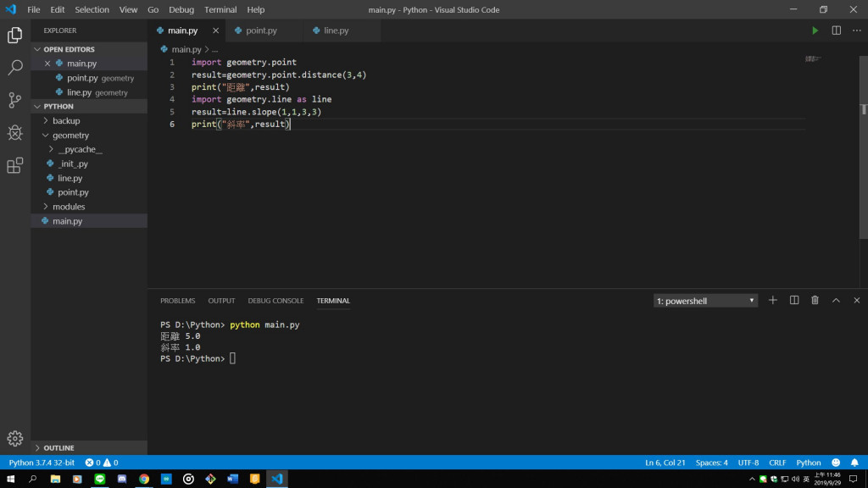Change indentation via Spaces: 4
Screen dimensions: 868x488
pyautogui.click(x=711, y=463)
